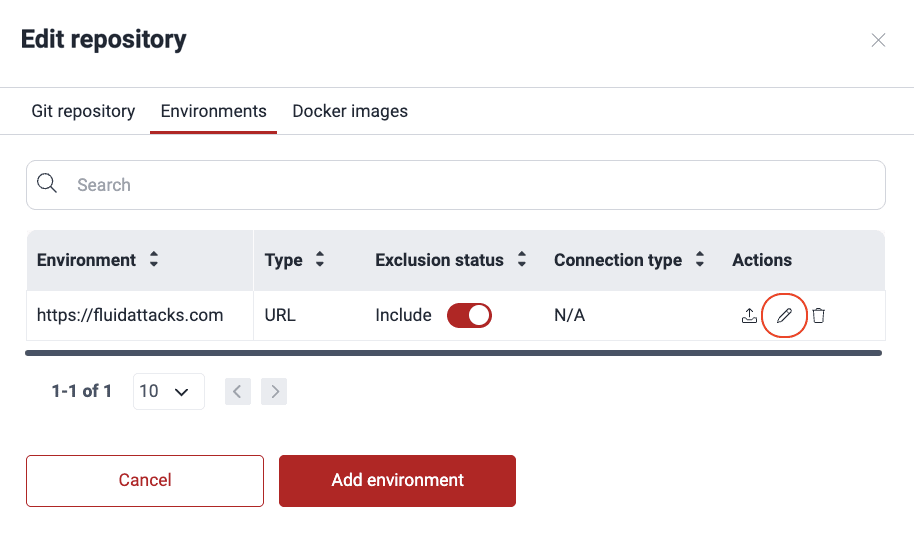Edit the fluidattacks.com environment with pencil icon
The image size is (914, 533).
(784, 315)
